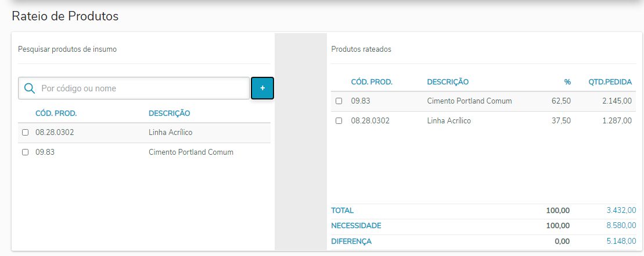Image resolution: width=644 pixels, height=256 pixels.
Task: Select Cimento Portland Comum in insumo list
Action: click(190, 152)
